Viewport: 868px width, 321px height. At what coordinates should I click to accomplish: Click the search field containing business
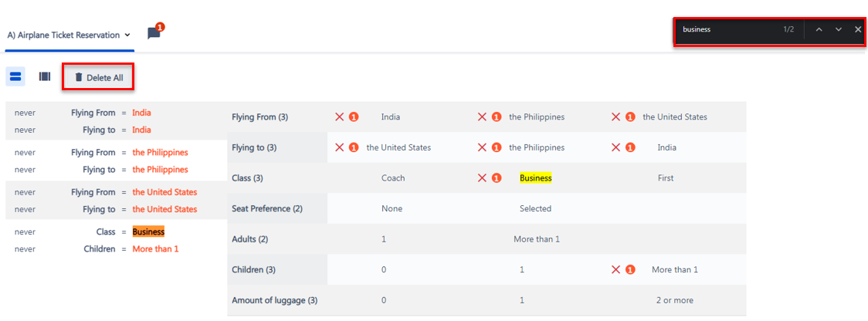(725, 29)
